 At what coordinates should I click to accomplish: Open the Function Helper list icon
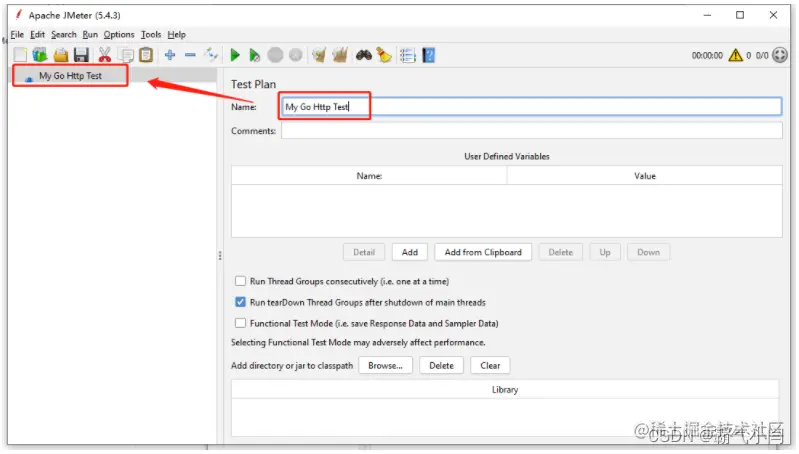tap(408, 55)
